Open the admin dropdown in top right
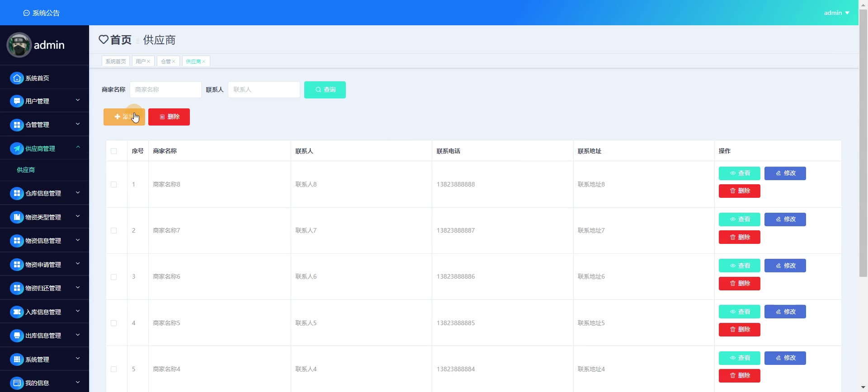Screen dimensions: 868x392 tap(836, 13)
